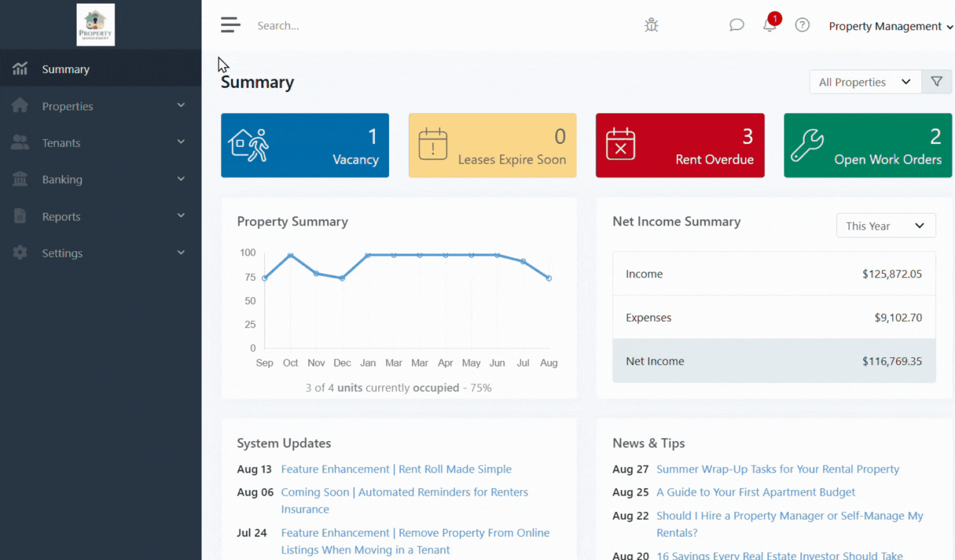This screenshot has width=955, height=560.
Task: Click the property logo in sidebar
Action: pos(95,25)
